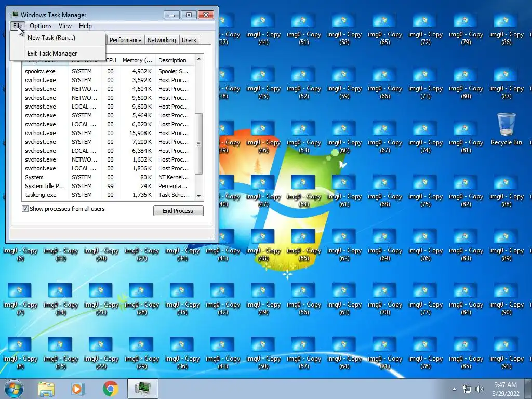This screenshot has height=399, width=532.
Task: Open the Options menu
Action: click(41, 26)
